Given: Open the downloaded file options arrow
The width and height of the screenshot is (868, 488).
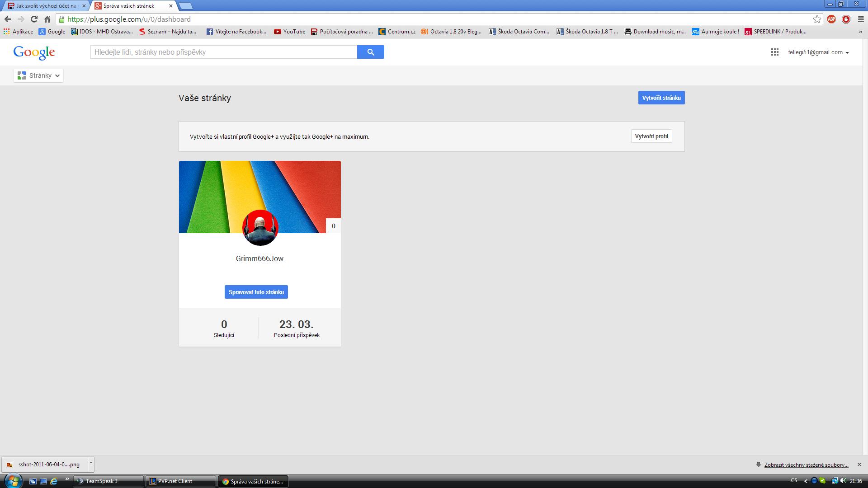Looking at the screenshot, I should click(91, 464).
